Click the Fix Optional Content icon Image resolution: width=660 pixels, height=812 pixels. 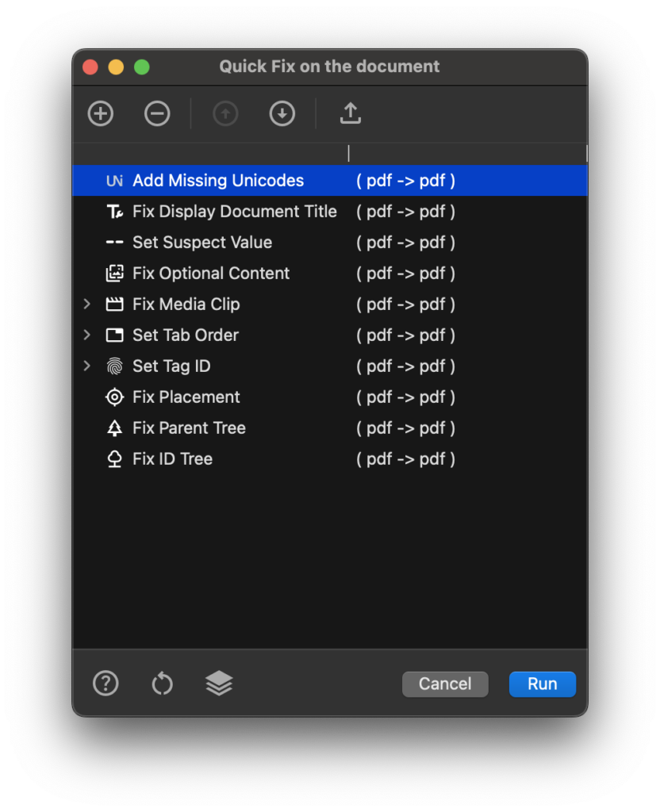point(114,274)
